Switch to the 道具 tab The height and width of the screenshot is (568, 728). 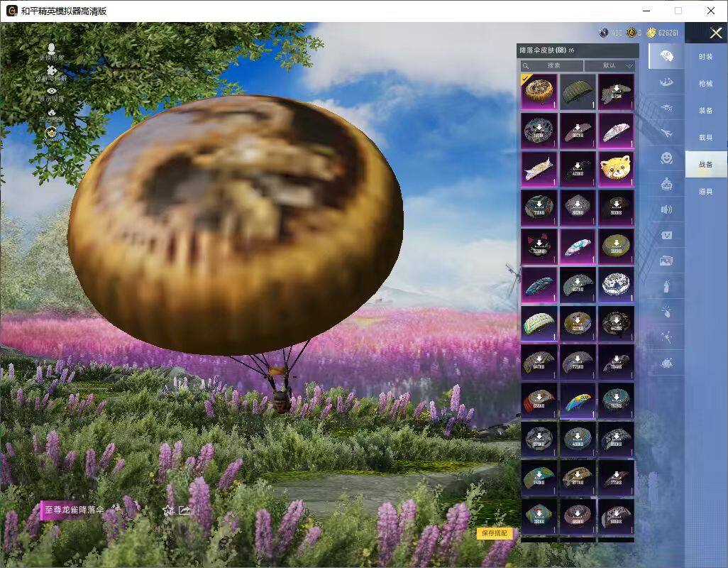706,192
